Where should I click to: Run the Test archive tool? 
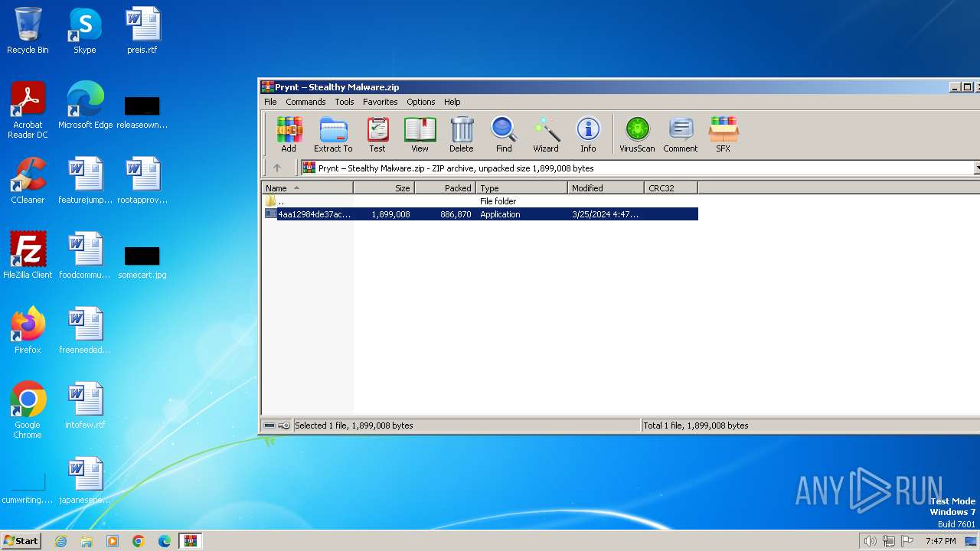[x=377, y=135]
